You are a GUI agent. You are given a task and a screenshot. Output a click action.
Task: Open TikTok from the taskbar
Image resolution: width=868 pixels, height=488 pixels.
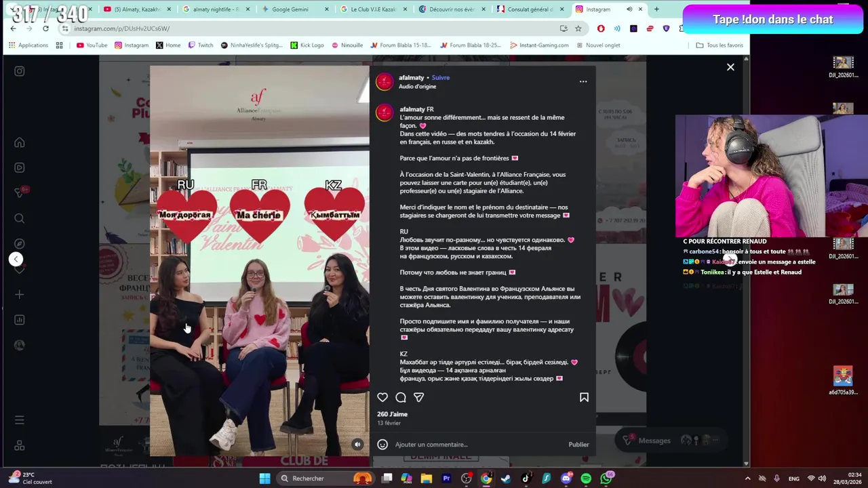[526, 479]
